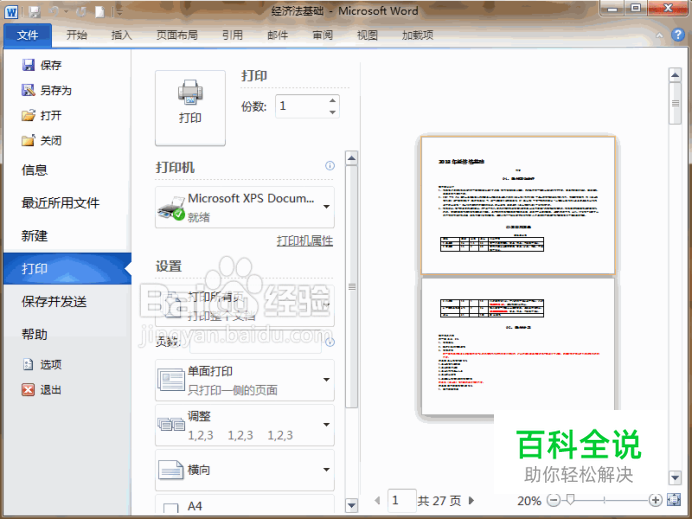The width and height of the screenshot is (692, 519).
Task: Switch to the 邮件 ribbon tab
Action: click(x=277, y=35)
